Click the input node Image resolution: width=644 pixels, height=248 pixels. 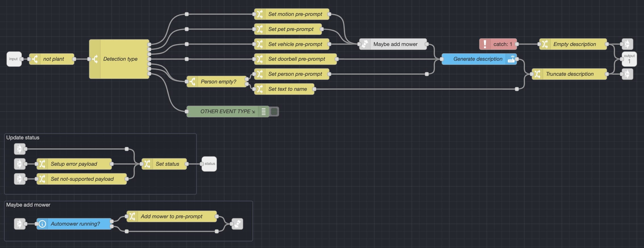14,59
